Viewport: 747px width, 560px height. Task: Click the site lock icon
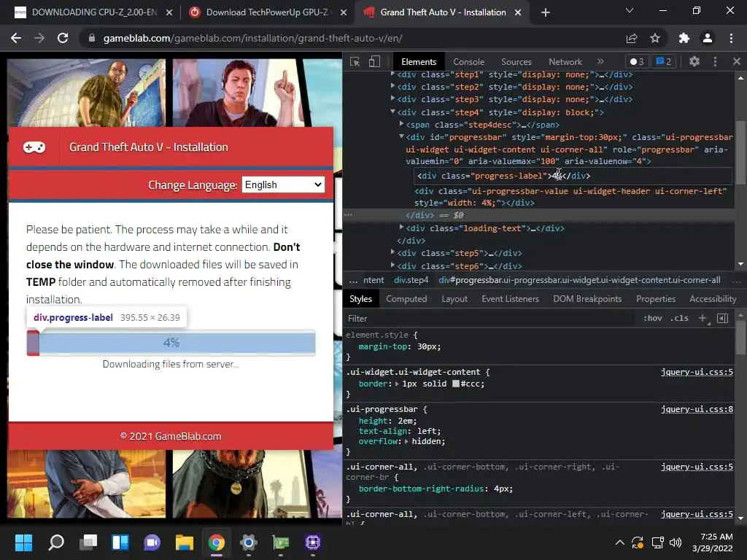click(x=92, y=38)
